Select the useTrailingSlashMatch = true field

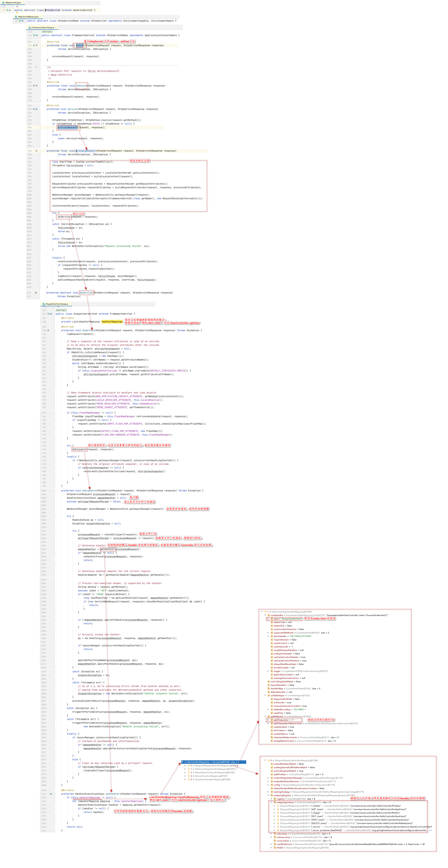coord(287,771)
